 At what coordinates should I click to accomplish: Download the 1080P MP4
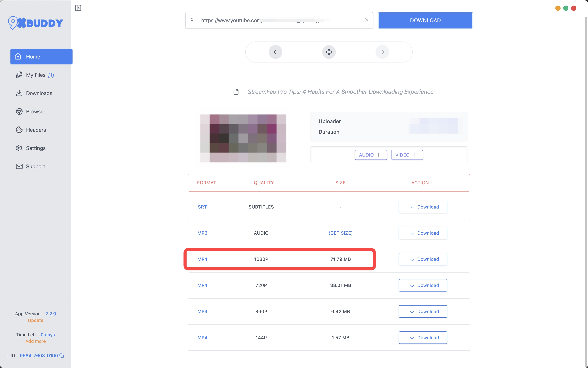[423, 259]
